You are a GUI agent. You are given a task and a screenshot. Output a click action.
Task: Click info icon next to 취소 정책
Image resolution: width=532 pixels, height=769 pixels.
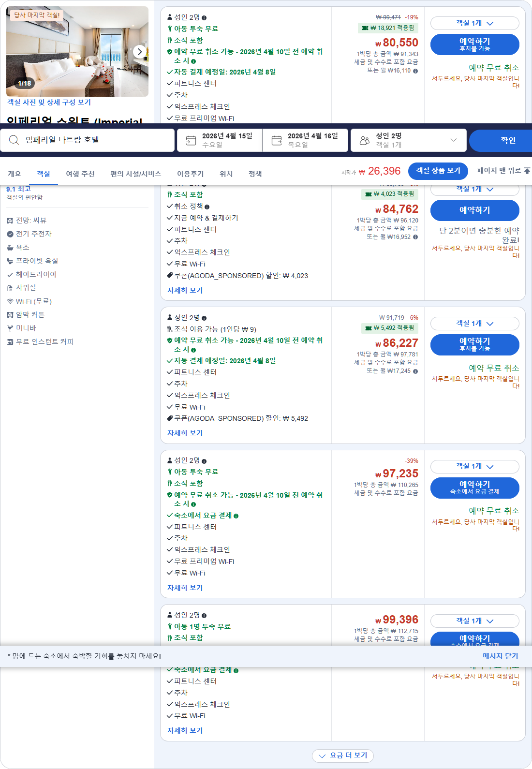(x=207, y=207)
